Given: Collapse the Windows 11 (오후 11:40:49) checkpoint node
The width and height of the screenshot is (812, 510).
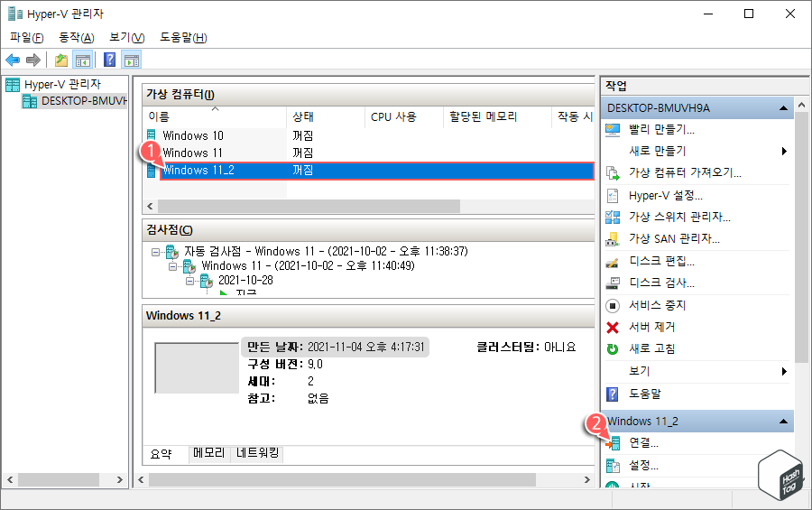Looking at the screenshot, I should 172,266.
